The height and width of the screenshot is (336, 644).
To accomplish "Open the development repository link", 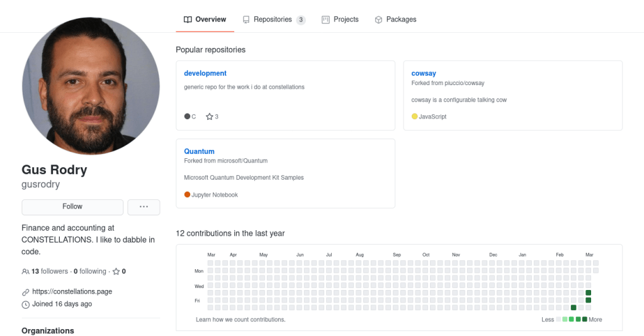I will click(x=205, y=73).
